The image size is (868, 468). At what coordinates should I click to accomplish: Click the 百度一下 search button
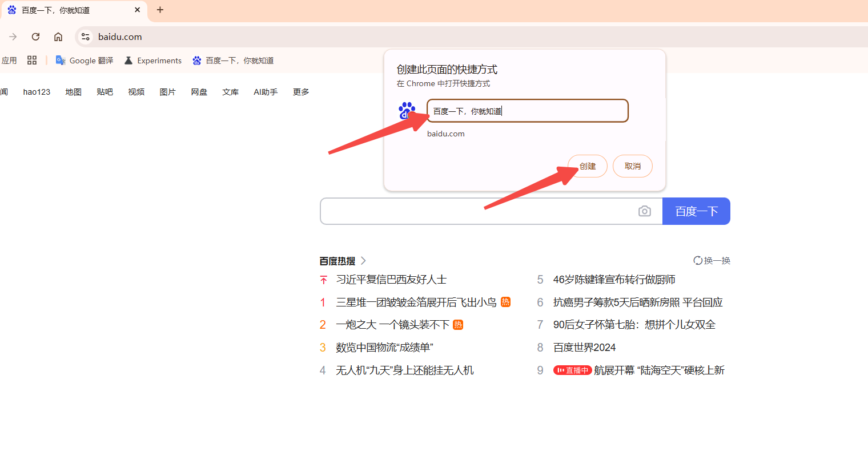[x=696, y=211]
